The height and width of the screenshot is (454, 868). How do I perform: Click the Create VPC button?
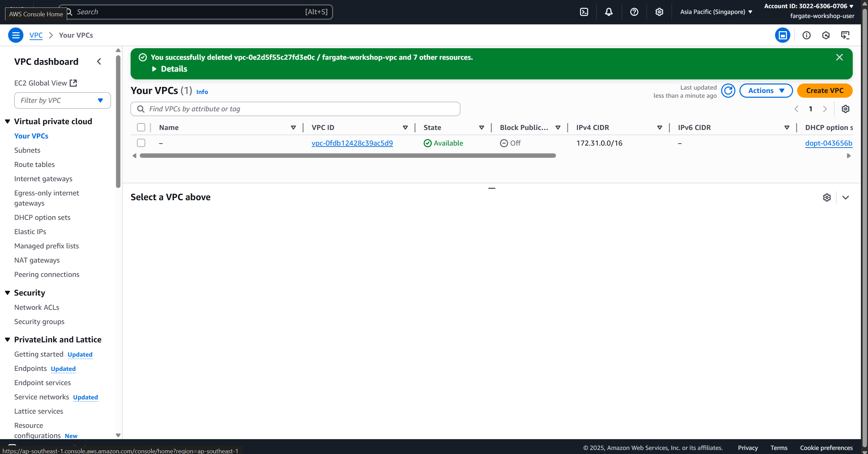[825, 91]
